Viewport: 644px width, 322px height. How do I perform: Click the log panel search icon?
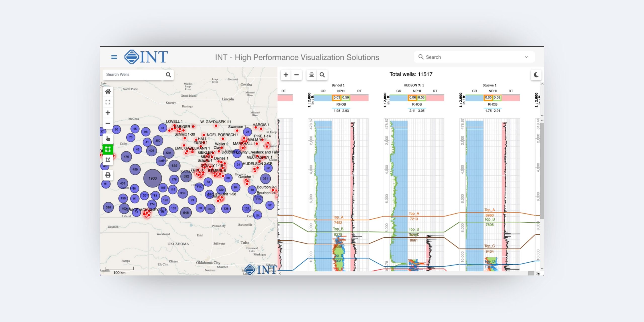tap(322, 75)
